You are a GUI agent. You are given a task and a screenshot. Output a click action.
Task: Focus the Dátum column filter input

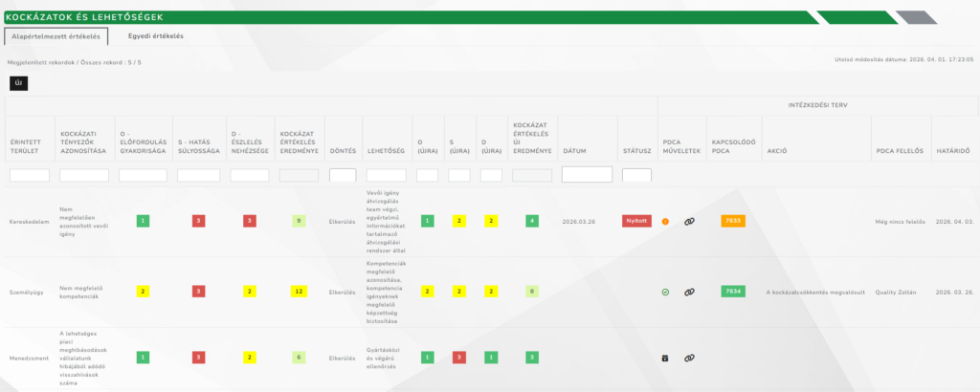tap(587, 175)
